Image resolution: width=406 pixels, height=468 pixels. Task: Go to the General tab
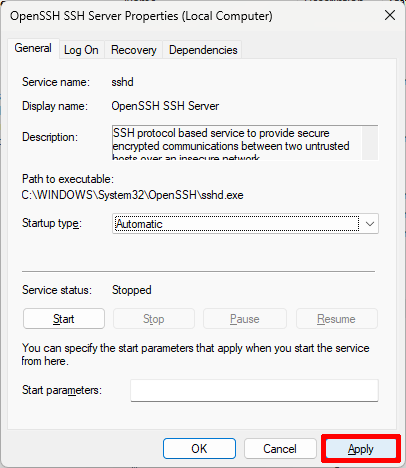tap(33, 48)
